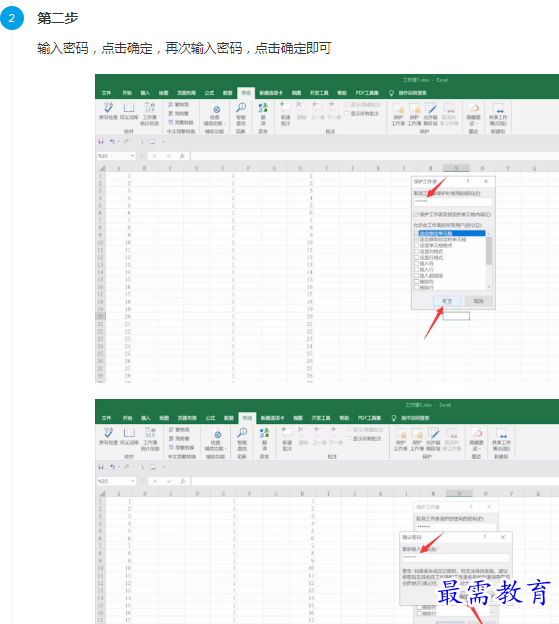Click 保护工作表 protect sheet in first screenshot
559x624 pixels.
(x=398, y=114)
